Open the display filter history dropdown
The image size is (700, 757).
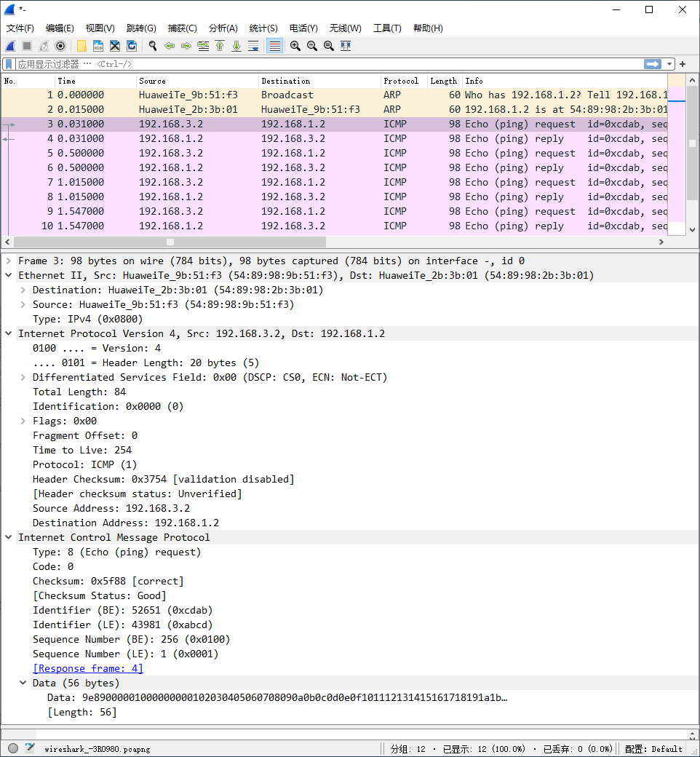coord(669,64)
